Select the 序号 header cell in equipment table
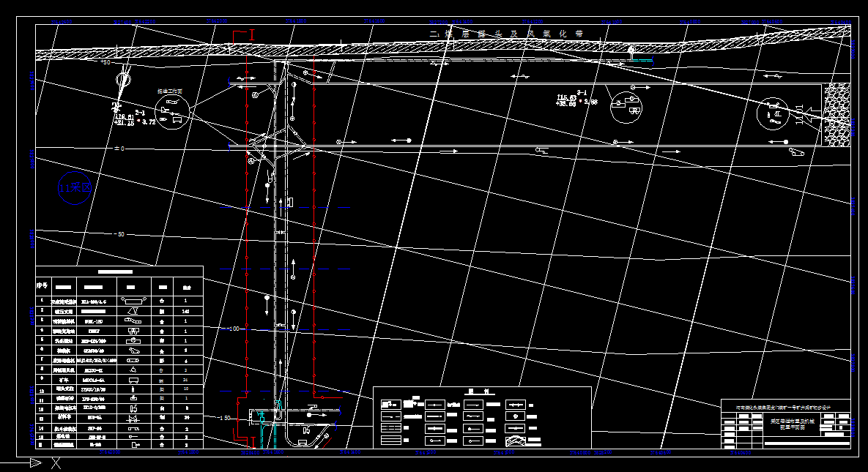868x472 pixels. pyautogui.click(x=42, y=286)
